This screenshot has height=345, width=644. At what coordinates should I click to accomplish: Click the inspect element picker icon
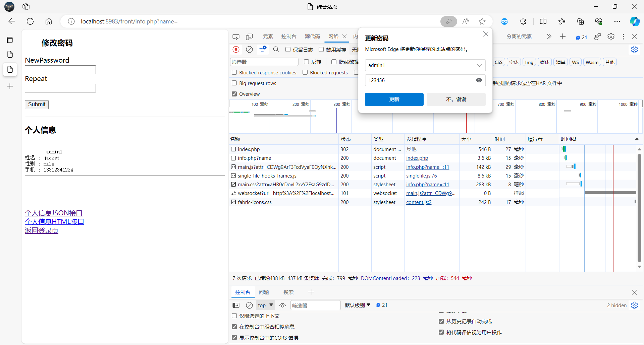tap(236, 37)
